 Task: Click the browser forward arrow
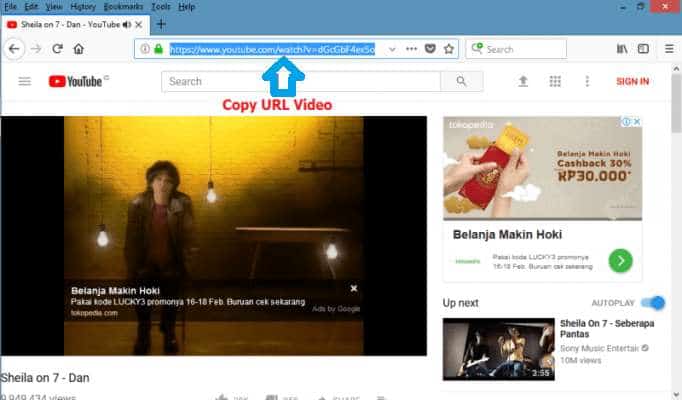coord(36,49)
